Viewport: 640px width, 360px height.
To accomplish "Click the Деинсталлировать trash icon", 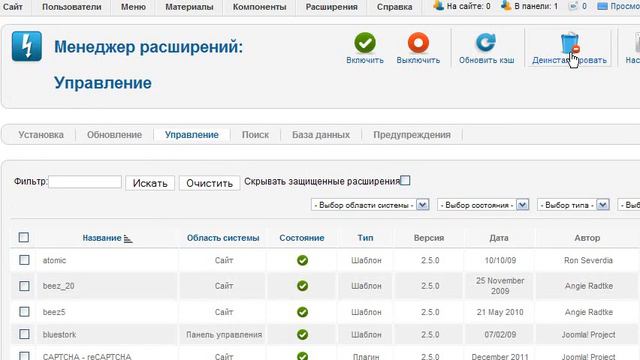I will click(x=570, y=43).
